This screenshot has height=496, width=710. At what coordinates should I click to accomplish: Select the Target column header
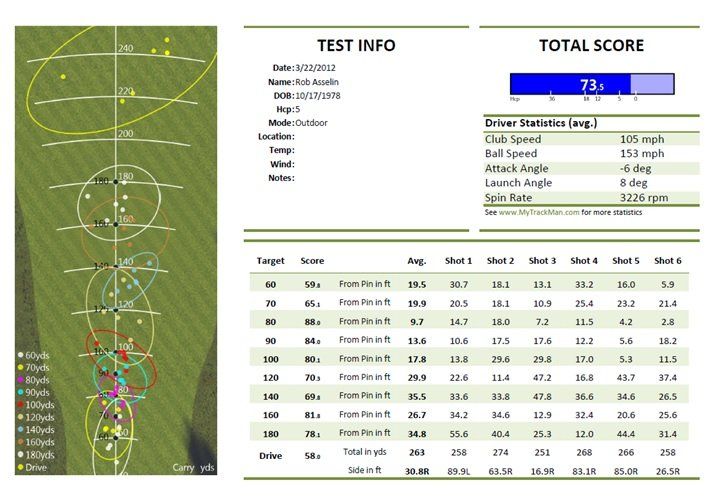click(270, 260)
